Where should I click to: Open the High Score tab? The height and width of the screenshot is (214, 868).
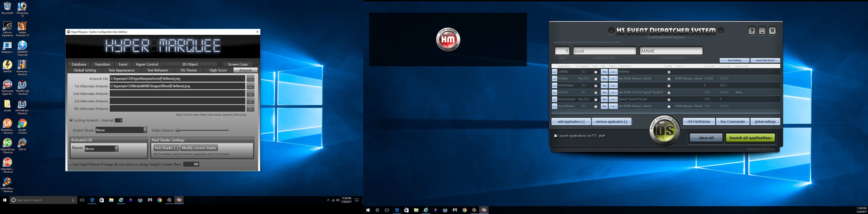[218, 70]
